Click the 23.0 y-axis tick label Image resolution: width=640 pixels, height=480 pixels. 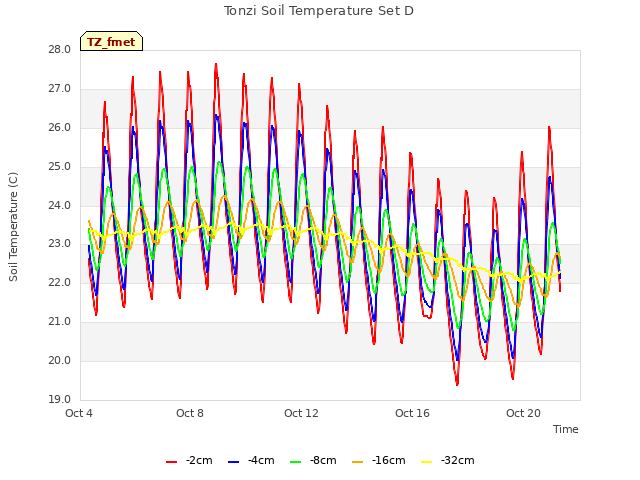click(60, 244)
